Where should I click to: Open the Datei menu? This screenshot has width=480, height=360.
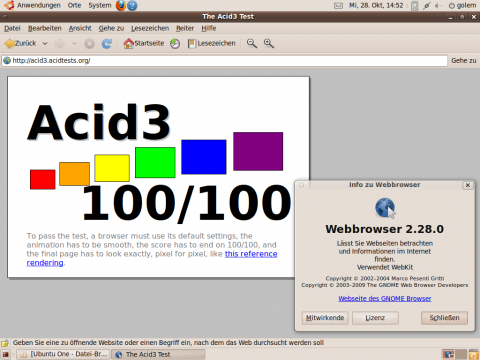click(x=12, y=28)
